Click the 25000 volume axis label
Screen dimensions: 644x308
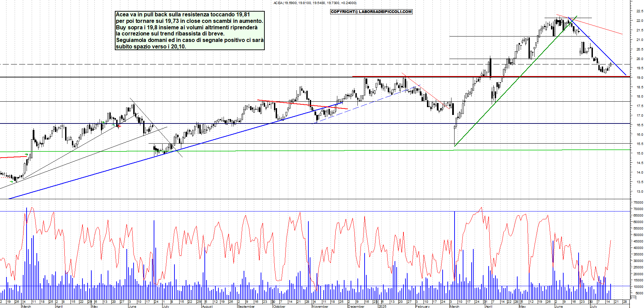point(638,267)
